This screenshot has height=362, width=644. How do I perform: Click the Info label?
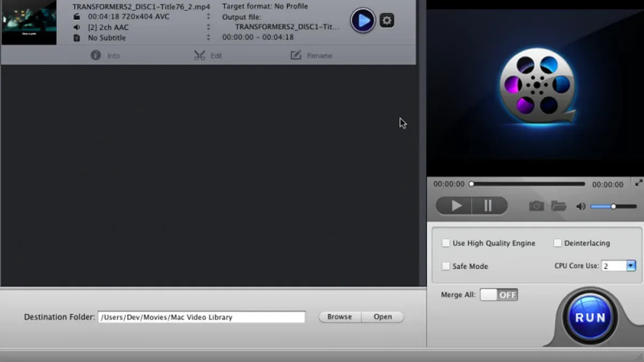(113, 56)
